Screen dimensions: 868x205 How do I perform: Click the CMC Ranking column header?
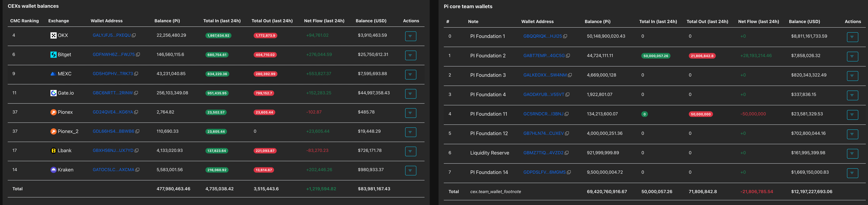click(24, 21)
